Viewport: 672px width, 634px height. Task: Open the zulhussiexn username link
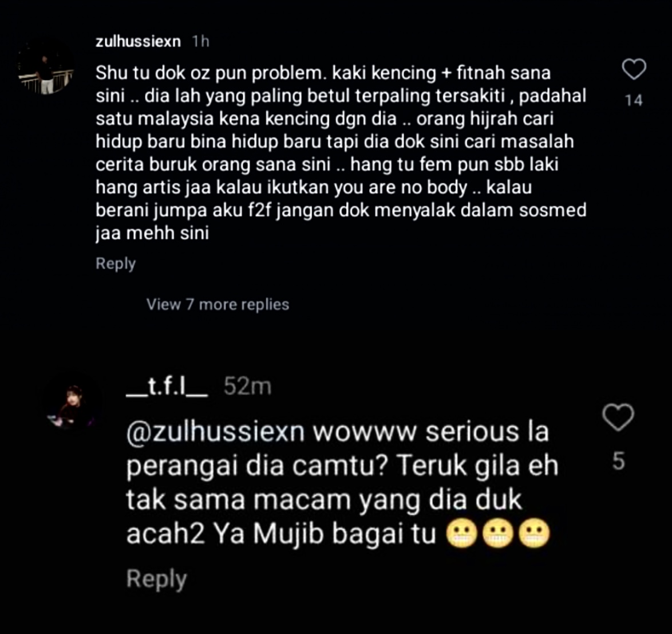(138, 42)
